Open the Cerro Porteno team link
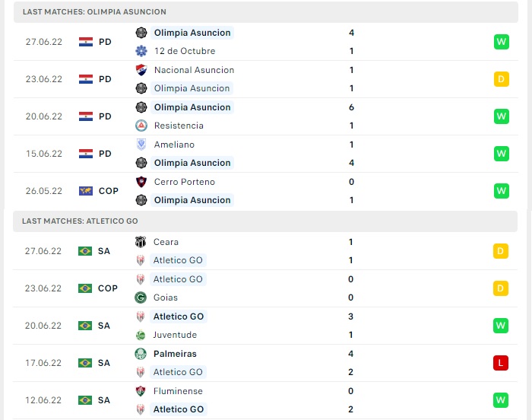This screenshot has height=420, width=532. [185, 182]
